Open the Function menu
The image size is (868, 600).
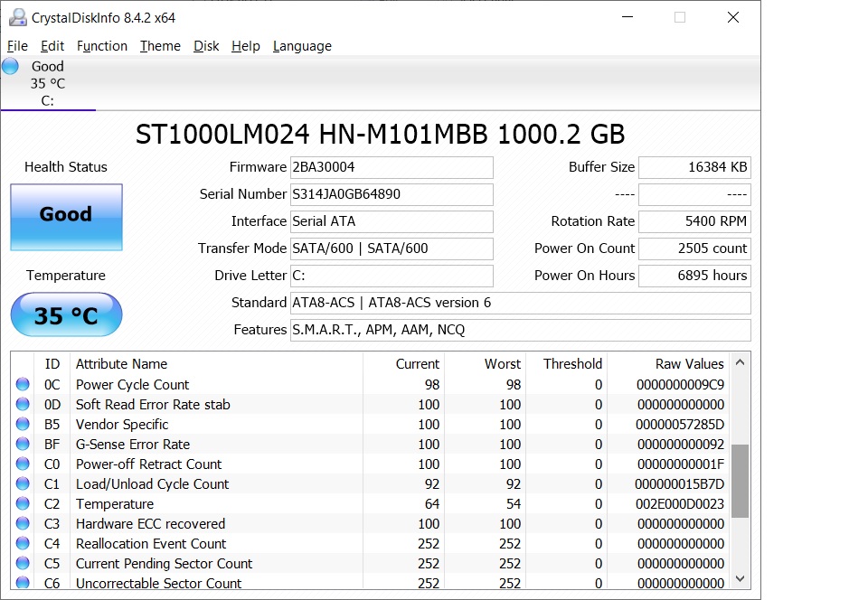tap(102, 46)
